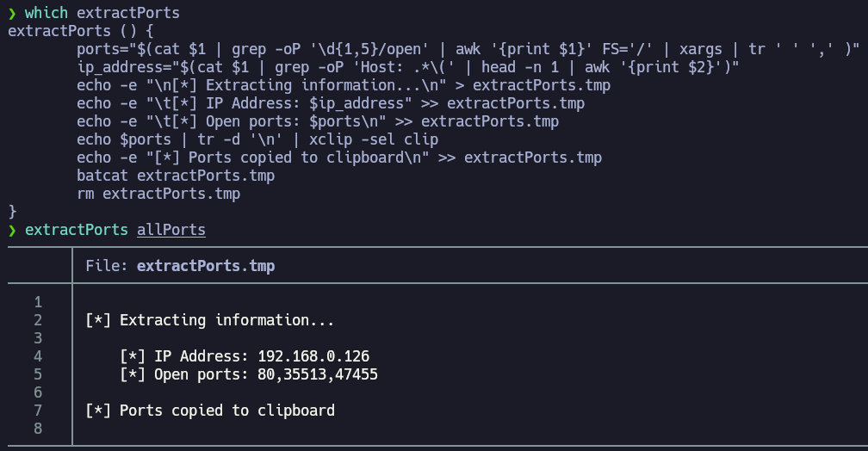This screenshot has width=868, height=451.
Task: Click line number 8 in the gutter
Action: (x=38, y=429)
